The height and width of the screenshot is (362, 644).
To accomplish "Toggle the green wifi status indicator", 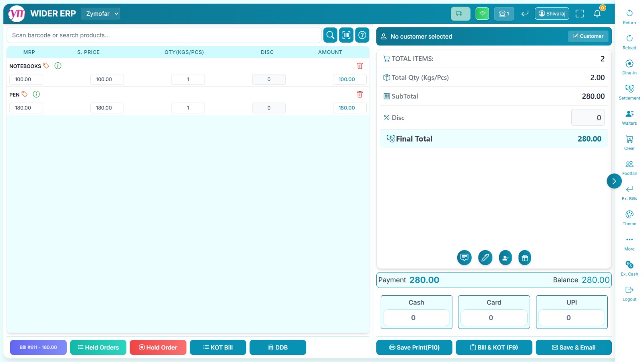I will point(482,13).
